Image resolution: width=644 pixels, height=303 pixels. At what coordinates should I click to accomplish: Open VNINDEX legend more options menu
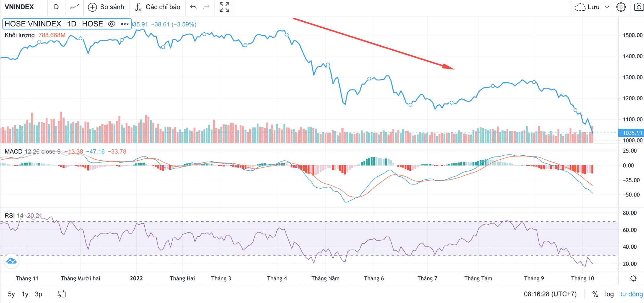(x=125, y=24)
